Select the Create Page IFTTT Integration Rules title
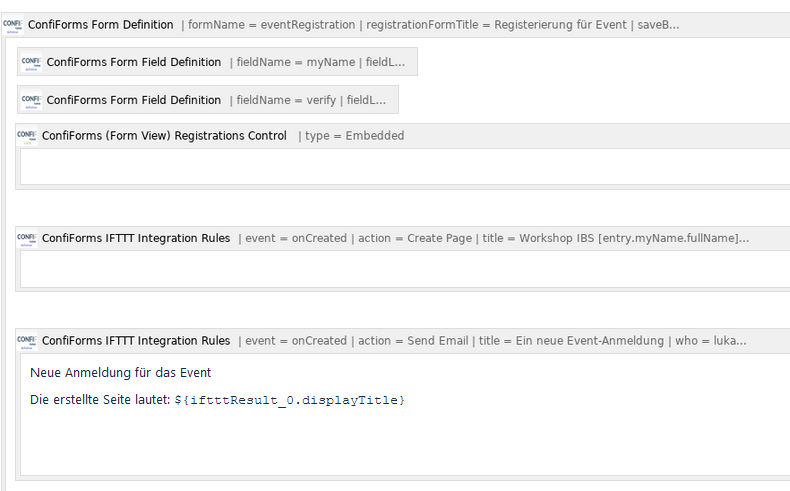Viewport: 790px width, 491px height. (136, 238)
